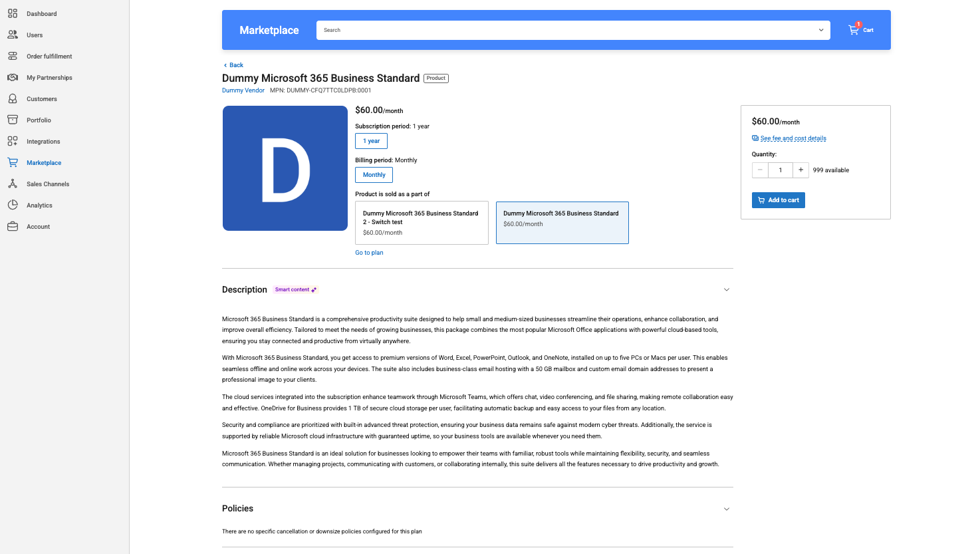Click the Smart content sparkle icon
This screenshot has height=554, width=980.
point(314,290)
